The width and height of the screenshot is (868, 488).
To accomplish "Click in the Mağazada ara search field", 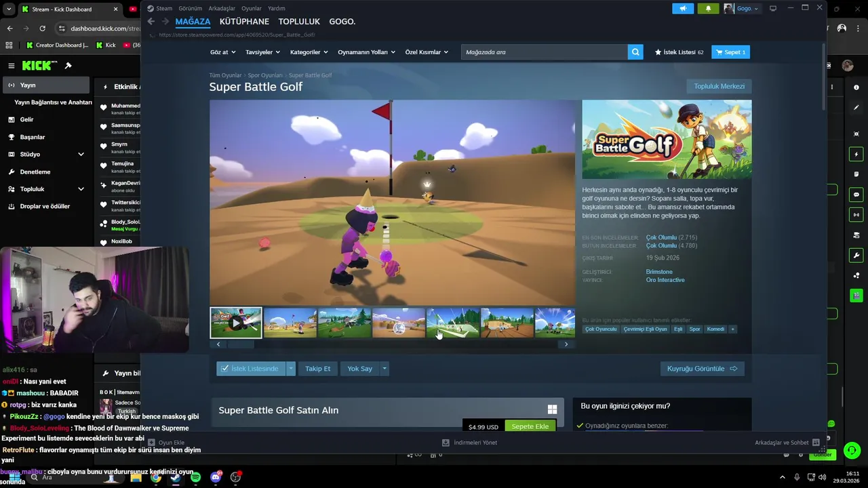I will [545, 52].
